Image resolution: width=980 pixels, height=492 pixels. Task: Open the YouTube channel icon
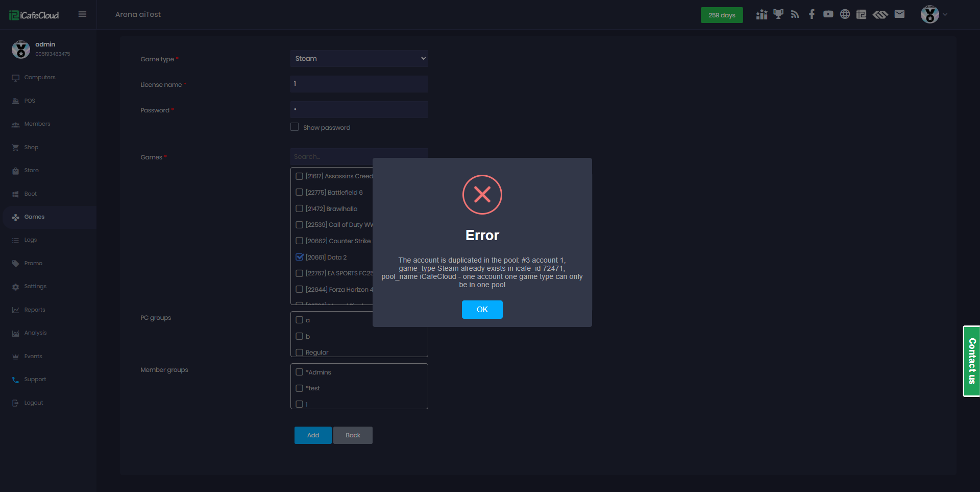click(828, 14)
